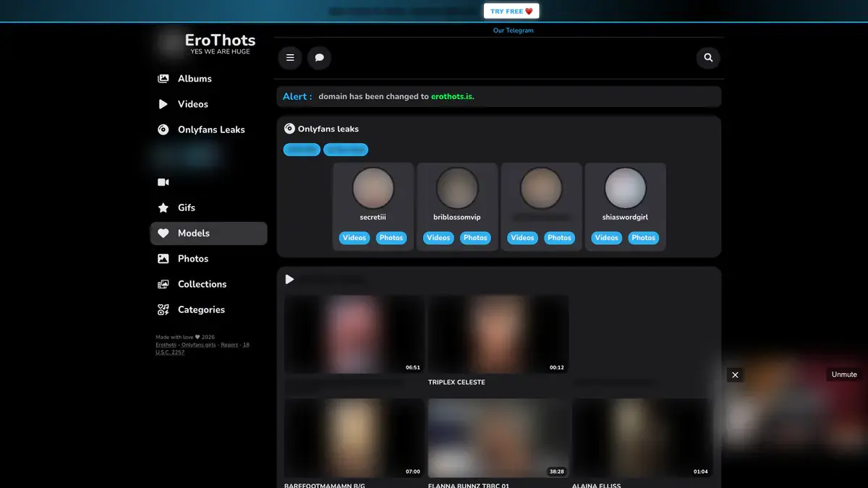
Task: Click Photos button under secretiii
Action: (x=391, y=238)
